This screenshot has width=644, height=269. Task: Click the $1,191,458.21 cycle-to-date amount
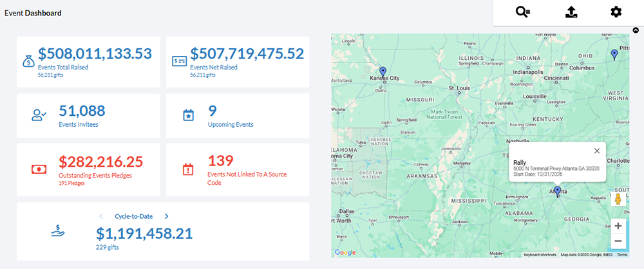(x=144, y=233)
